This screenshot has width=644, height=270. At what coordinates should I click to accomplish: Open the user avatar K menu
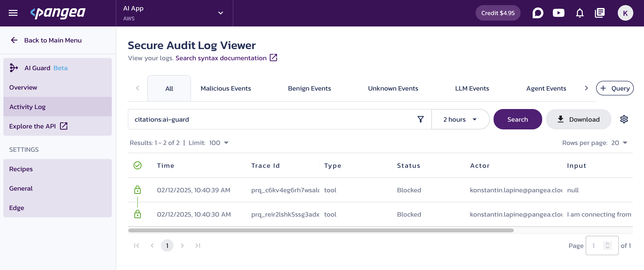tap(625, 13)
